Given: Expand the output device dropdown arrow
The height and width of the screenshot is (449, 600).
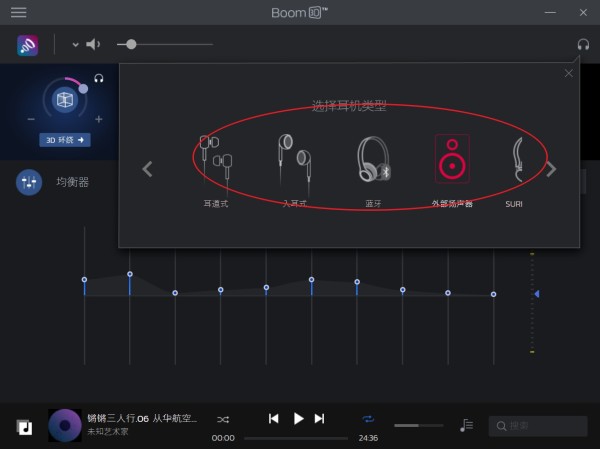Looking at the screenshot, I should tap(75, 45).
